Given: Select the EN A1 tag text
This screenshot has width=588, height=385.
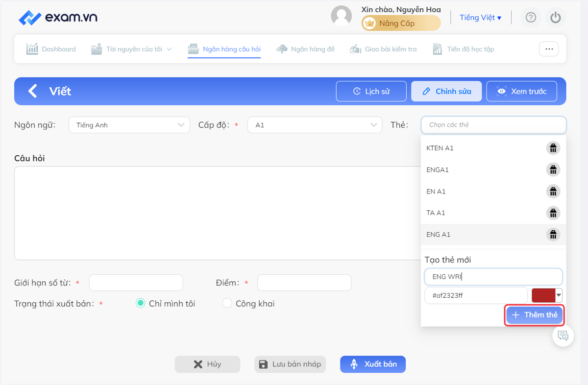Looking at the screenshot, I should [436, 191].
